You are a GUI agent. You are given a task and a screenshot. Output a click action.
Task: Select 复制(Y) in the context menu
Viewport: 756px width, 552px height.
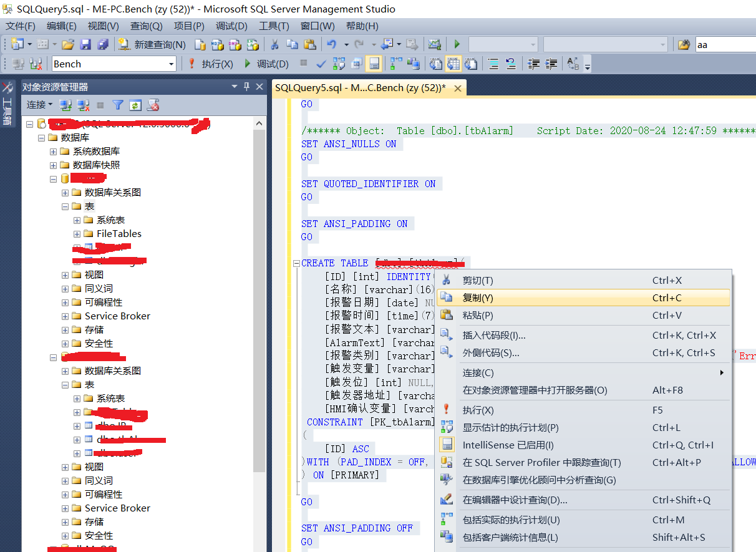(x=583, y=298)
